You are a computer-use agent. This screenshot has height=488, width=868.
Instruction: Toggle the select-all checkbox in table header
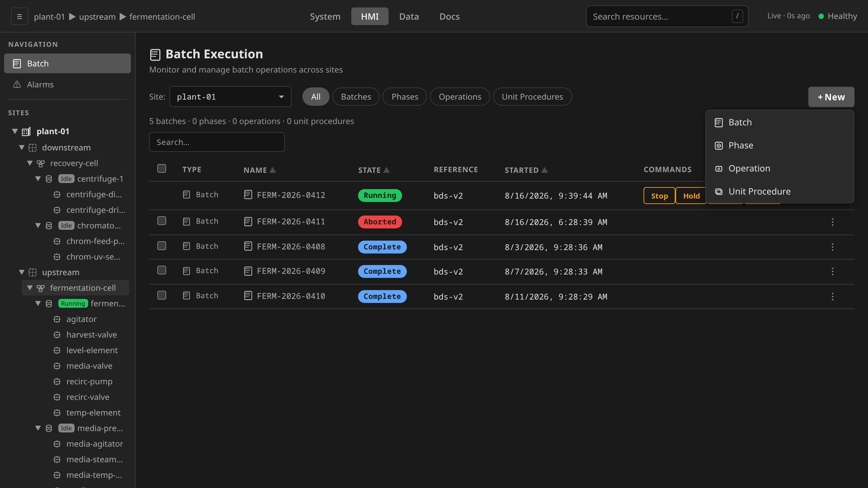click(x=162, y=168)
